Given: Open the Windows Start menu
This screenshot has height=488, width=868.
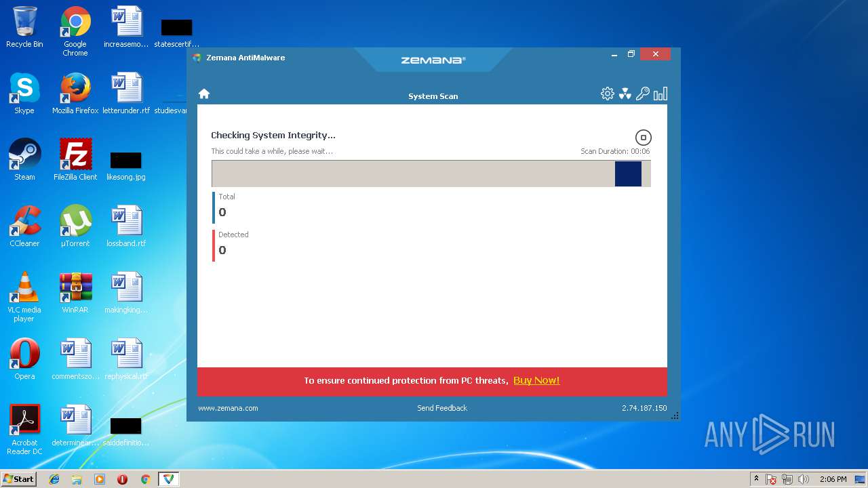Looking at the screenshot, I should pos(18,479).
